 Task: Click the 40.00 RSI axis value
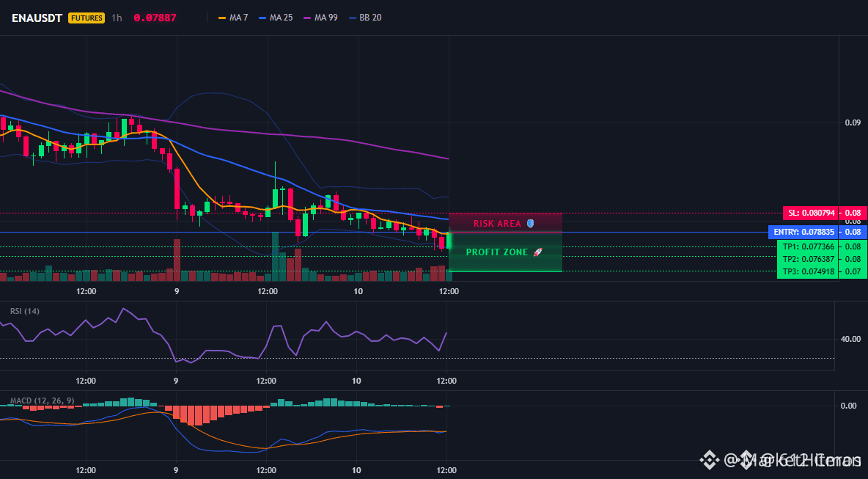(851, 339)
